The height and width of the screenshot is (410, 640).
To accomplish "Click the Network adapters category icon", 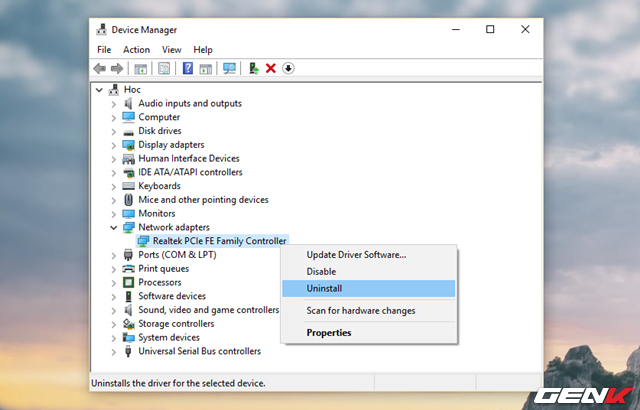I will [x=129, y=228].
